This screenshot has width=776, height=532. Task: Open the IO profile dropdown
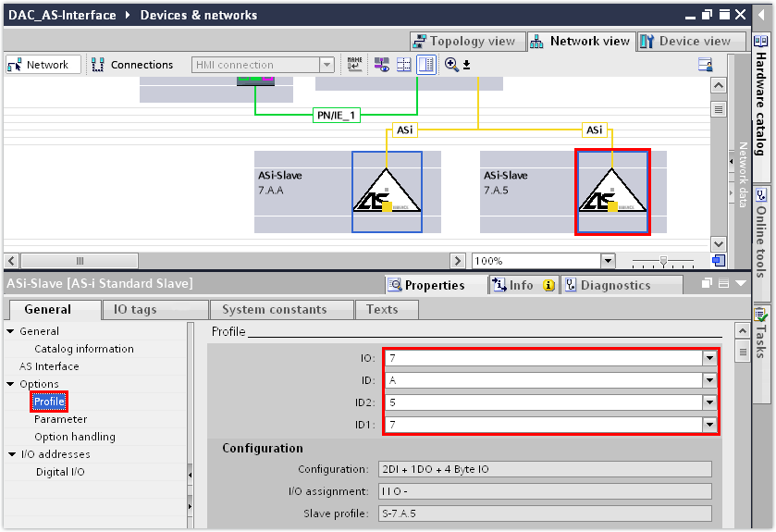pyautogui.click(x=709, y=357)
